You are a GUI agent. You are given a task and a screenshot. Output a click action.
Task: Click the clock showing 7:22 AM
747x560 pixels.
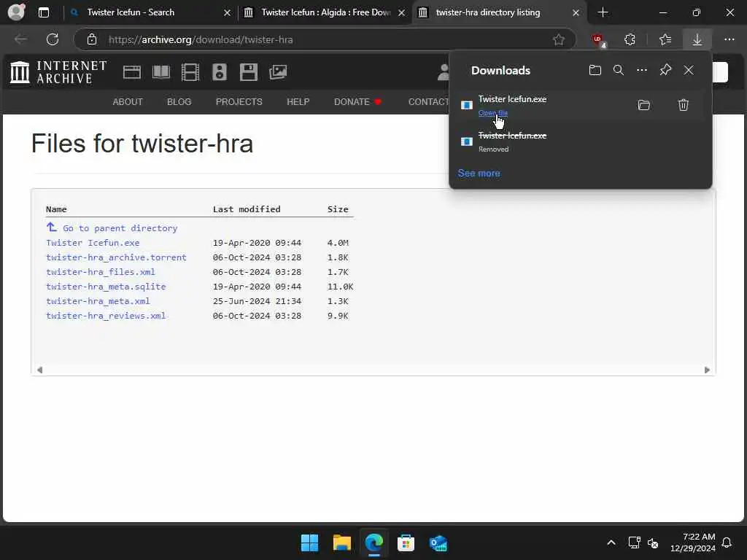coord(693,542)
